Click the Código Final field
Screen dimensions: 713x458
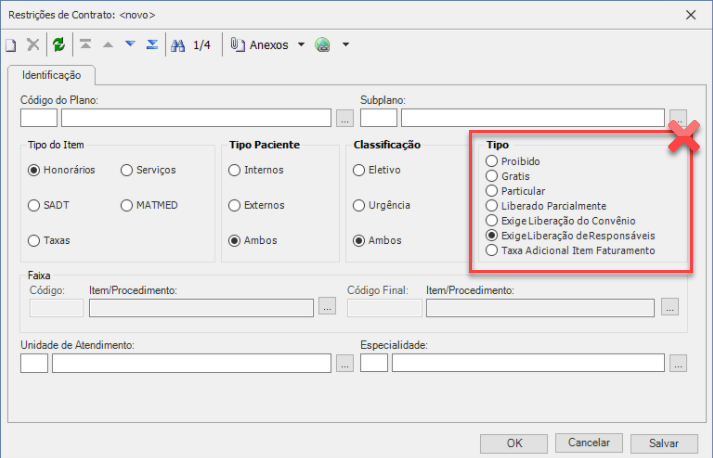pos(384,308)
